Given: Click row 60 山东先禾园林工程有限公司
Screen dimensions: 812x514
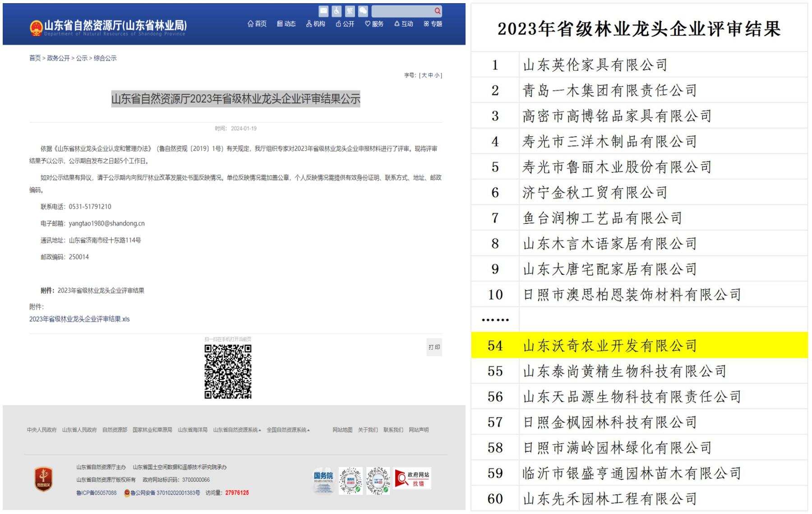Looking at the screenshot, I should [640, 499].
